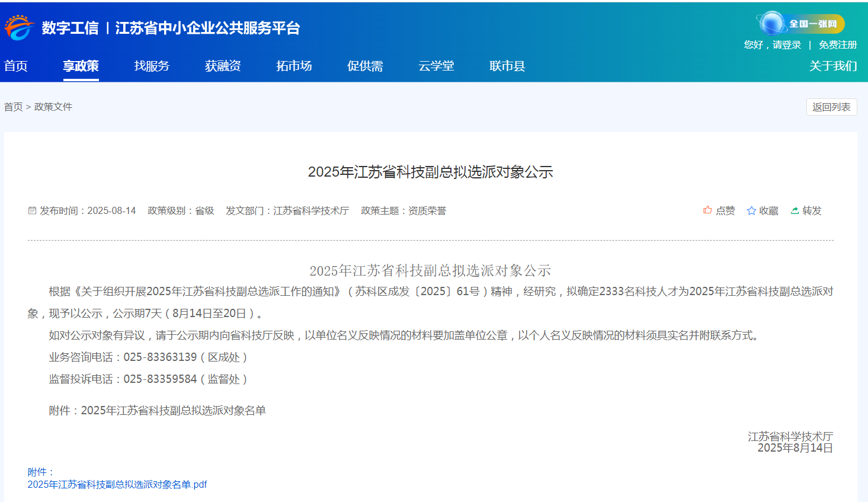The width and height of the screenshot is (868, 502).
Task: Click 免费注册 to register
Action: click(837, 44)
